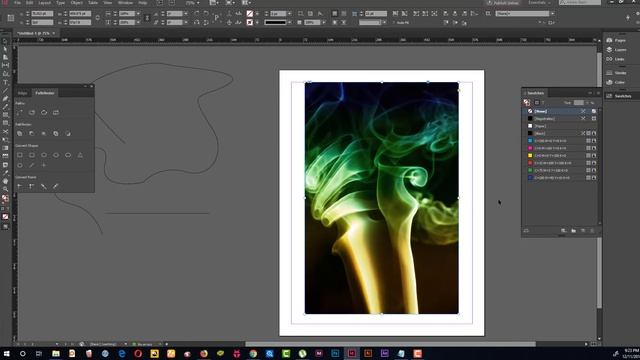Select the [None] swatch
The image size is (640, 360).
[560, 111]
